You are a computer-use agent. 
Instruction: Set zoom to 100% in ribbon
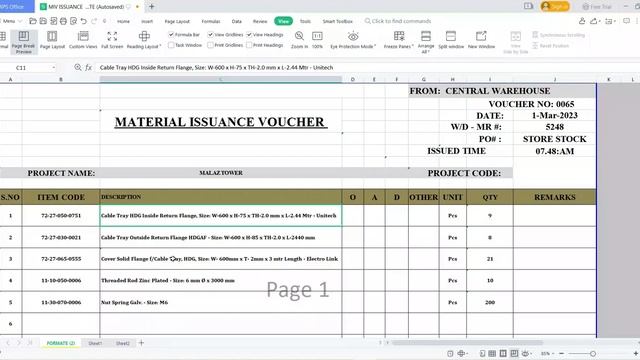[317, 40]
